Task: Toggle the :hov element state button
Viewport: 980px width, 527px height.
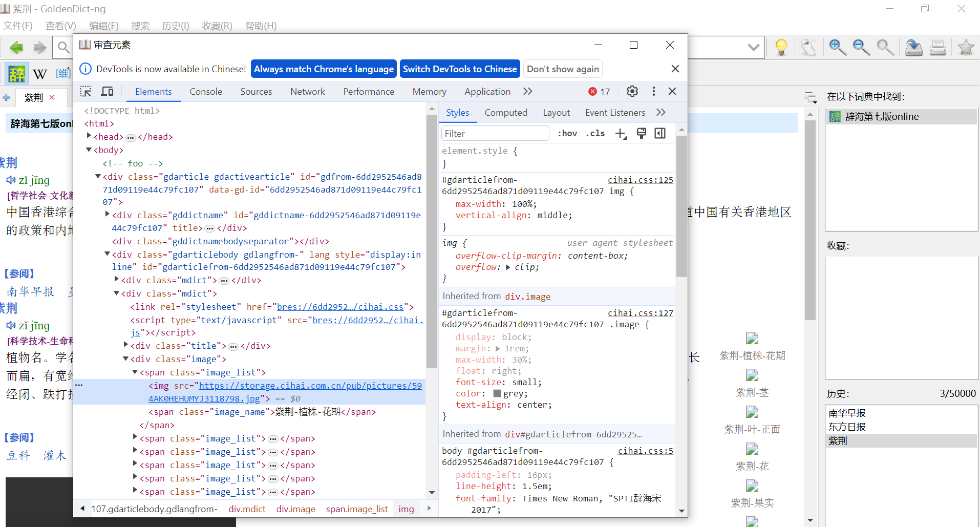Action: 567,134
